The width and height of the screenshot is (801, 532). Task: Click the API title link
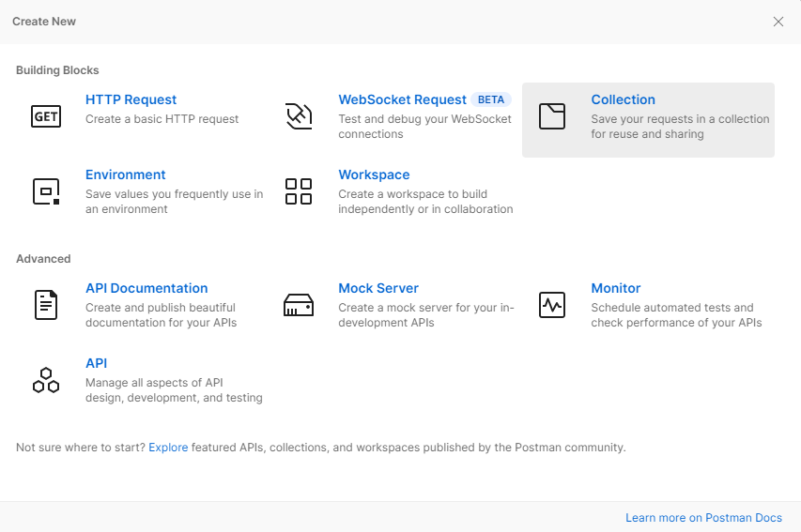point(96,363)
